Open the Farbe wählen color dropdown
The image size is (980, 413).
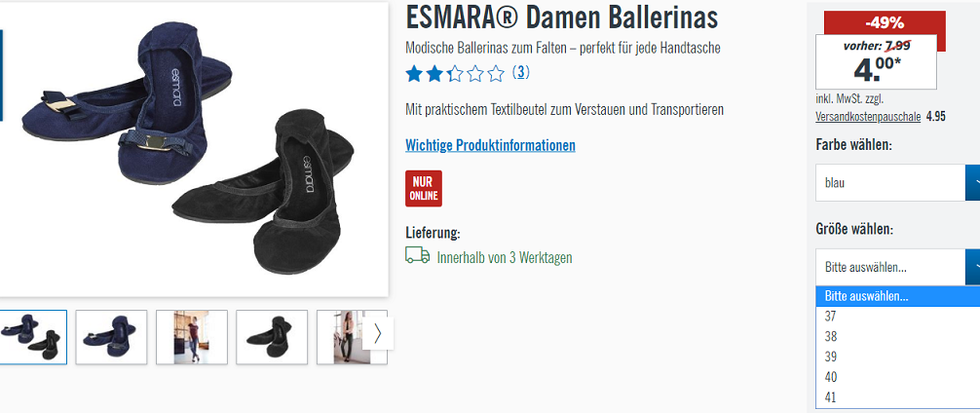897,182
